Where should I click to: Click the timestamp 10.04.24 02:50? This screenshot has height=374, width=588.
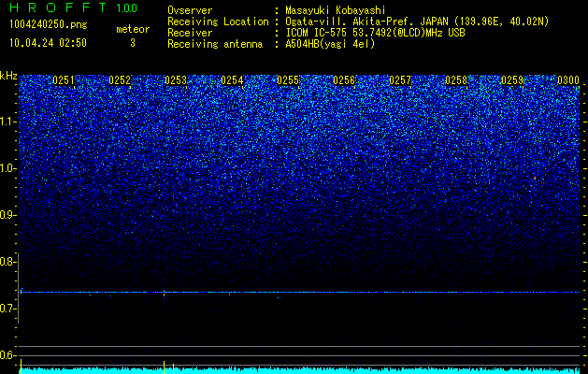(48, 43)
